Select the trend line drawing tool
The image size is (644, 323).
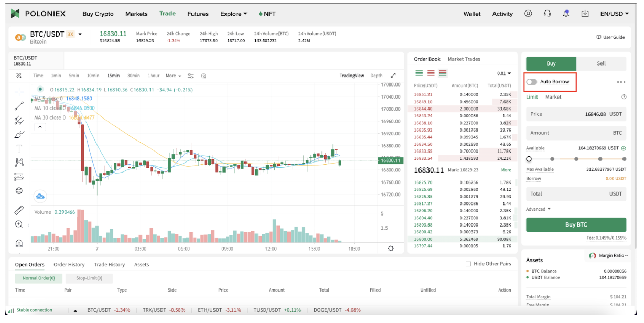19,106
